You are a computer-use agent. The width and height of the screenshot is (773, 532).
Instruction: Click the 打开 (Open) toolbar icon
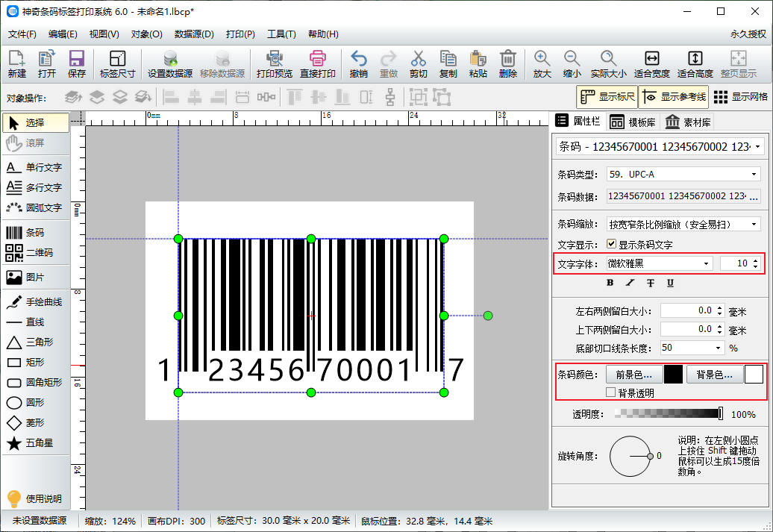click(47, 64)
